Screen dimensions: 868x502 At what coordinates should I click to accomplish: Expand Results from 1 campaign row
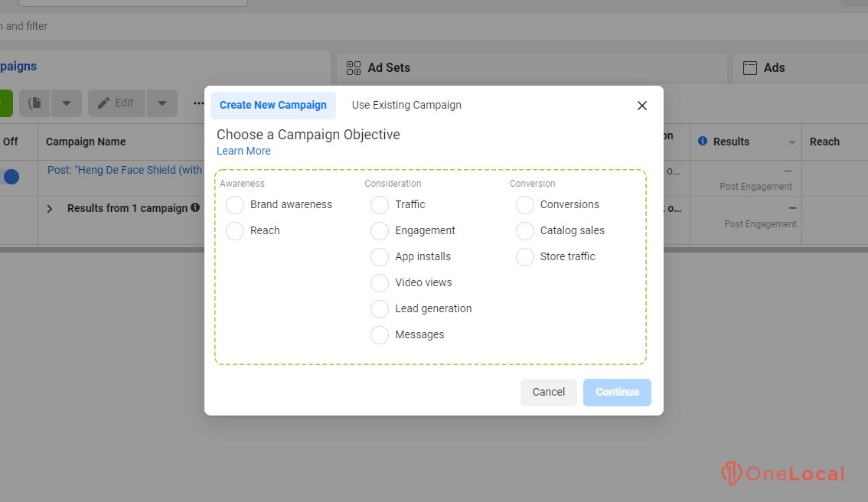[x=49, y=209]
